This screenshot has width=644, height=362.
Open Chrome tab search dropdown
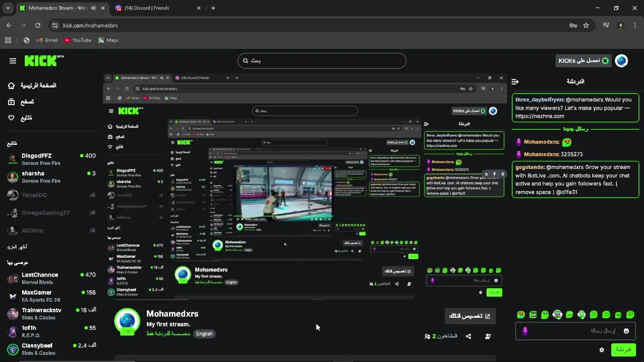point(8,8)
